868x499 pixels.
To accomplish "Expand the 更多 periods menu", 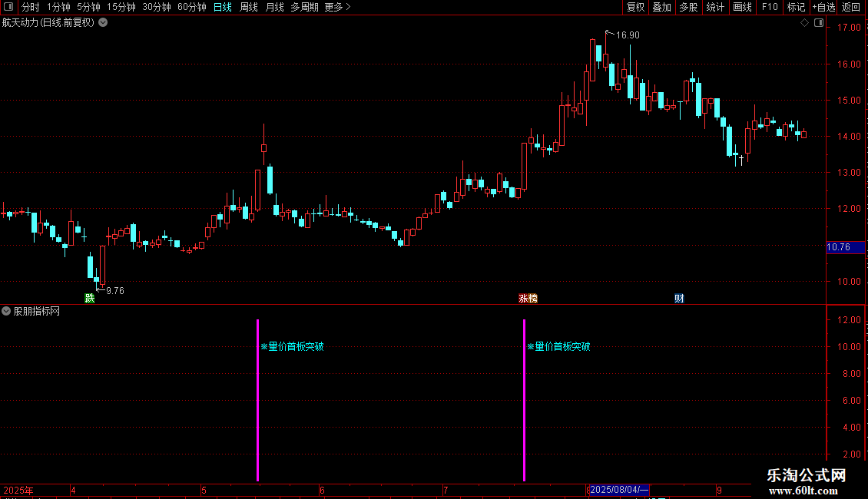I will click(x=338, y=7).
